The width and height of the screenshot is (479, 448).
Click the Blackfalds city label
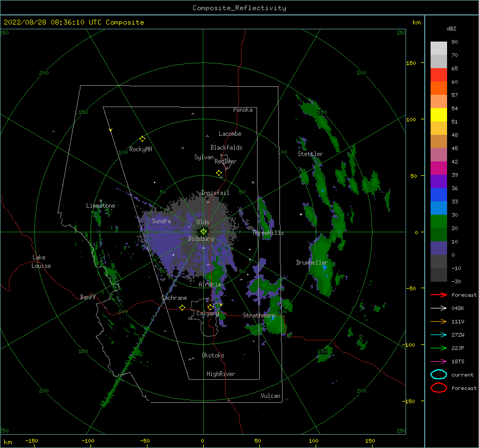[x=226, y=148]
